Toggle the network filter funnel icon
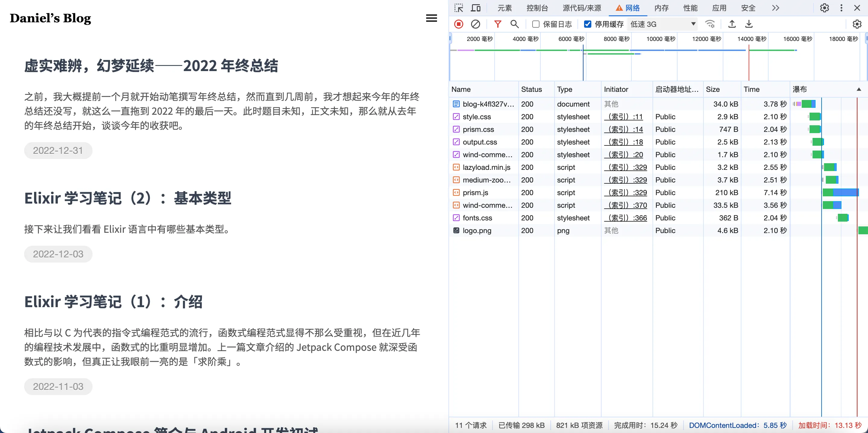The width and height of the screenshot is (868, 433). tap(497, 24)
